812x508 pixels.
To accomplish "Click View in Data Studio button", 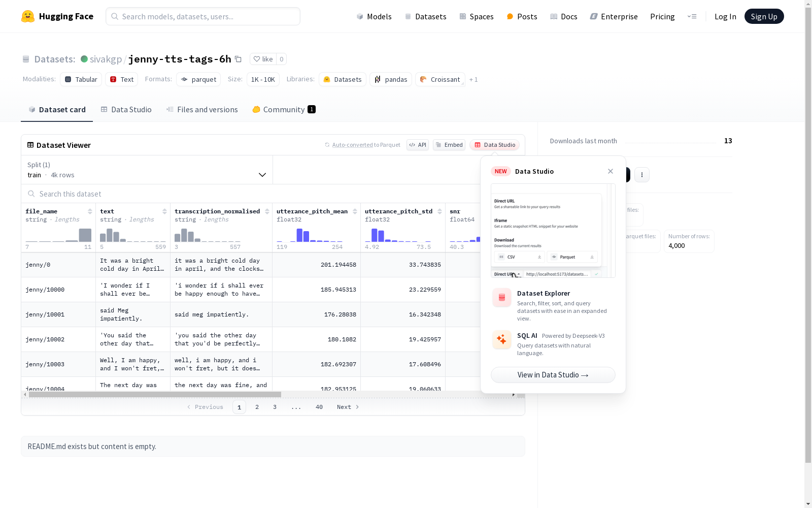I will [x=553, y=375].
